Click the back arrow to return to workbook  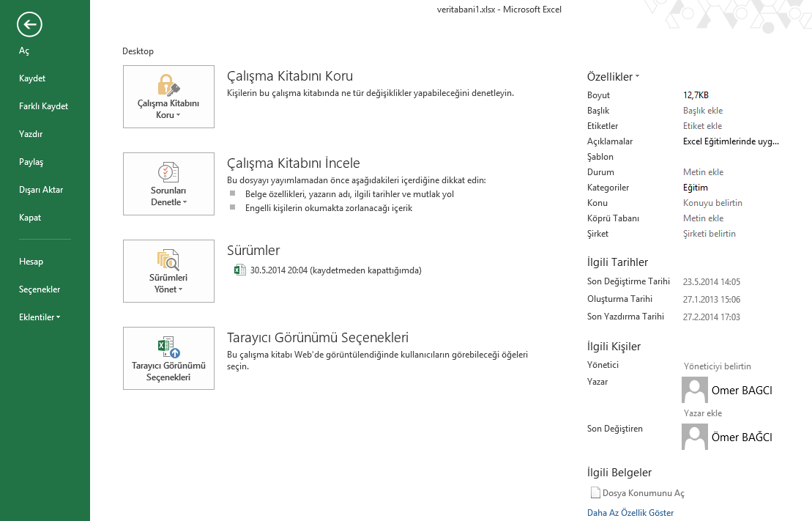29,25
